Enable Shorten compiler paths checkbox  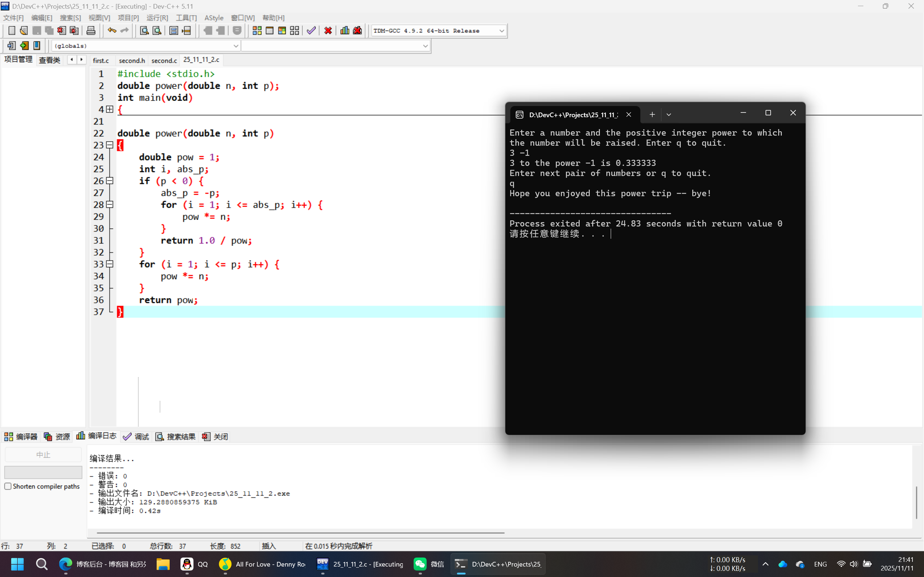[x=8, y=486]
